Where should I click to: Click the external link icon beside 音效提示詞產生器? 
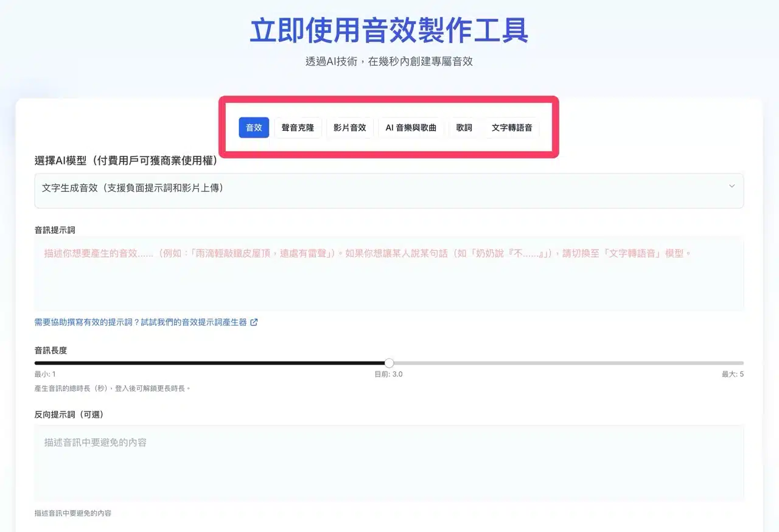point(254,323)
